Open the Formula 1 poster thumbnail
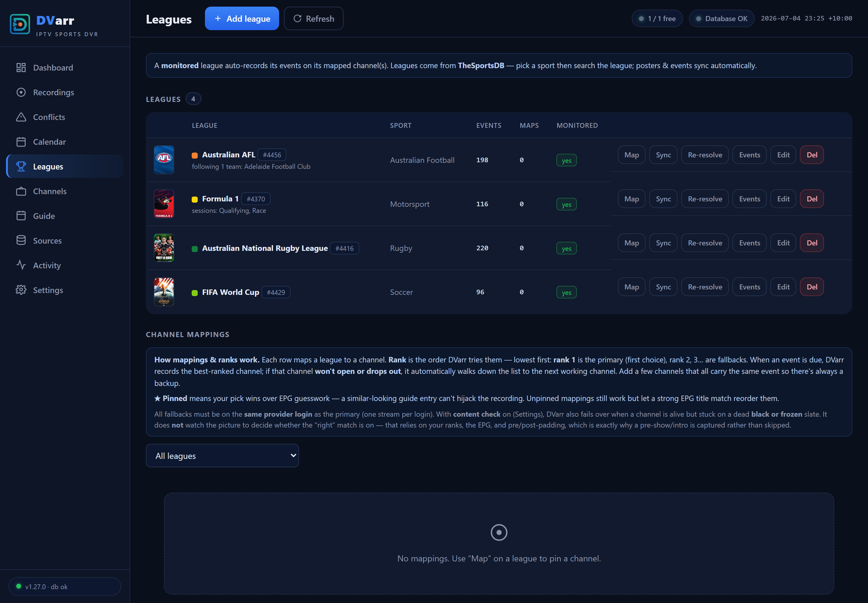Image resolution: width=868 pixels, height=603 pixels. click(x=164, y=204)
